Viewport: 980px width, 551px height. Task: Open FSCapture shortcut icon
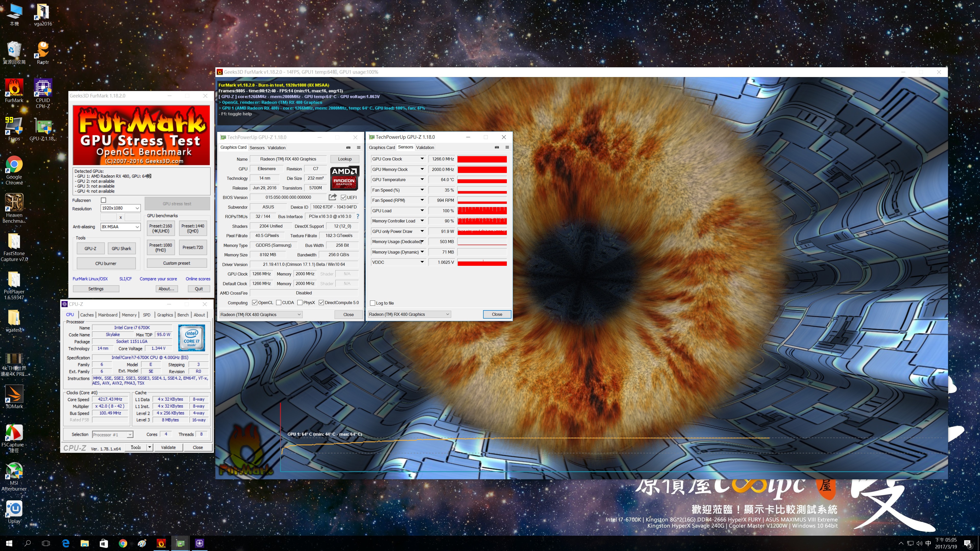tap(14, 438)
